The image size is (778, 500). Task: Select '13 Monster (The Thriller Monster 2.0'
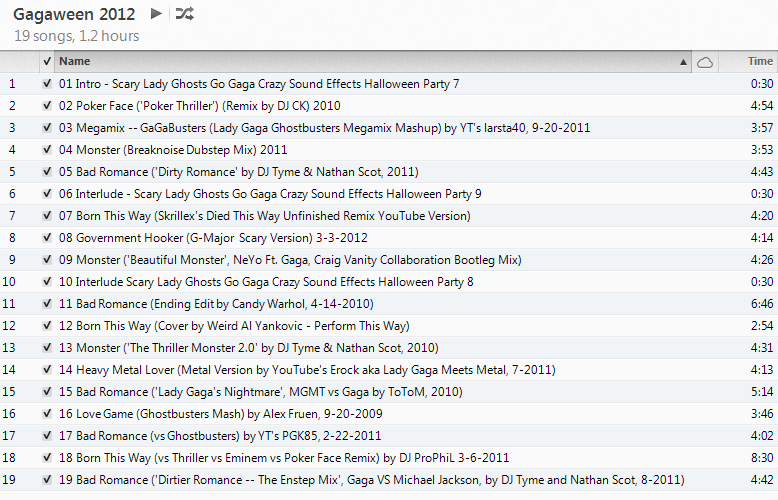pos(249,348)
